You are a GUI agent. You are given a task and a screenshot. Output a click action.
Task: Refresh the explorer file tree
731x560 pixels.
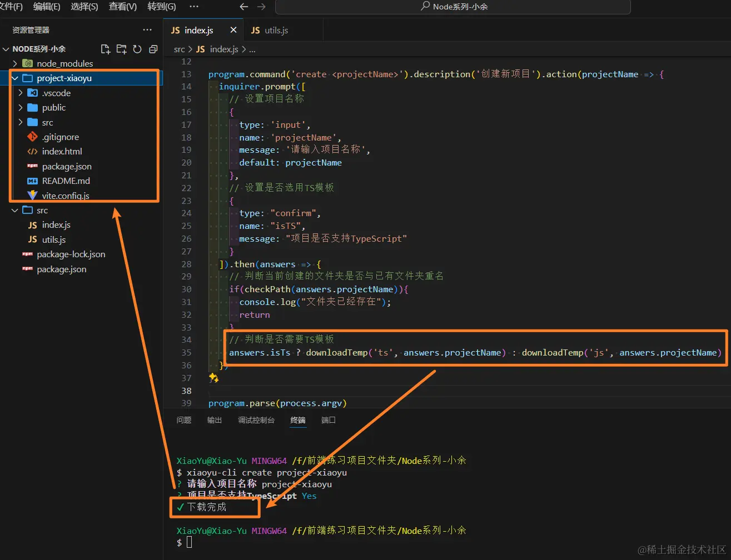click(x=137, y=49)
